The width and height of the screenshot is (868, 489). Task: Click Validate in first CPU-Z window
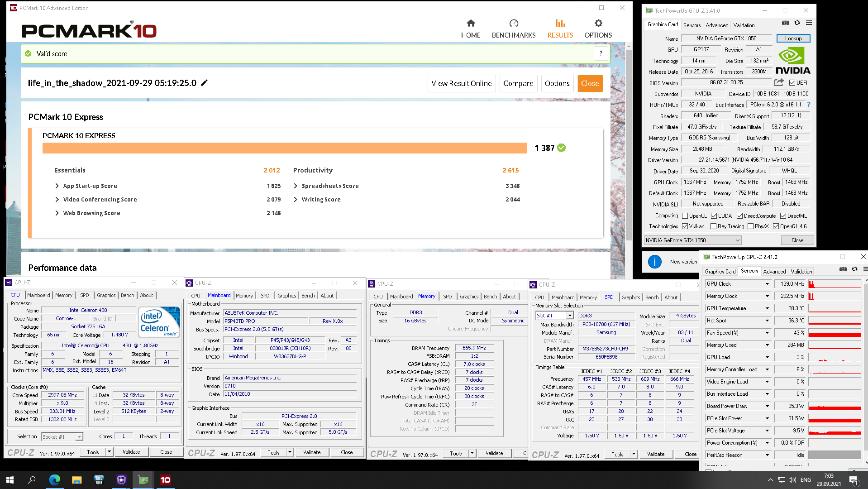(x=131, y=452)
